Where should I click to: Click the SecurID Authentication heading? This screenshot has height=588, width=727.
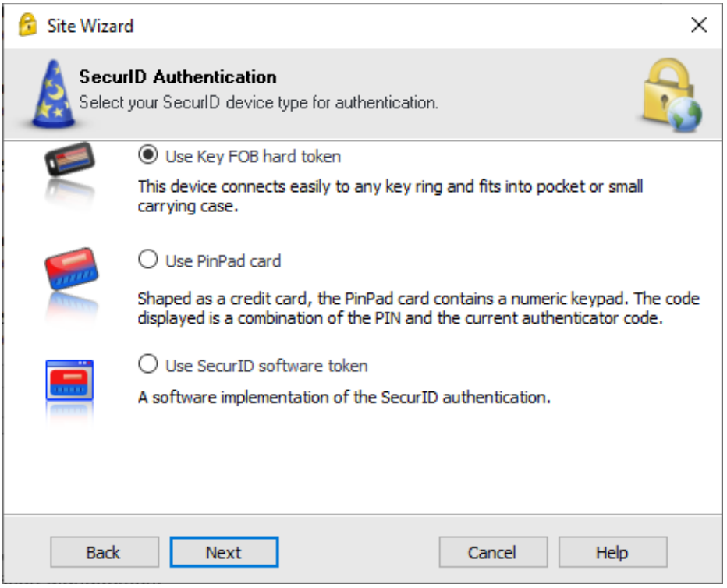[178, 77]
